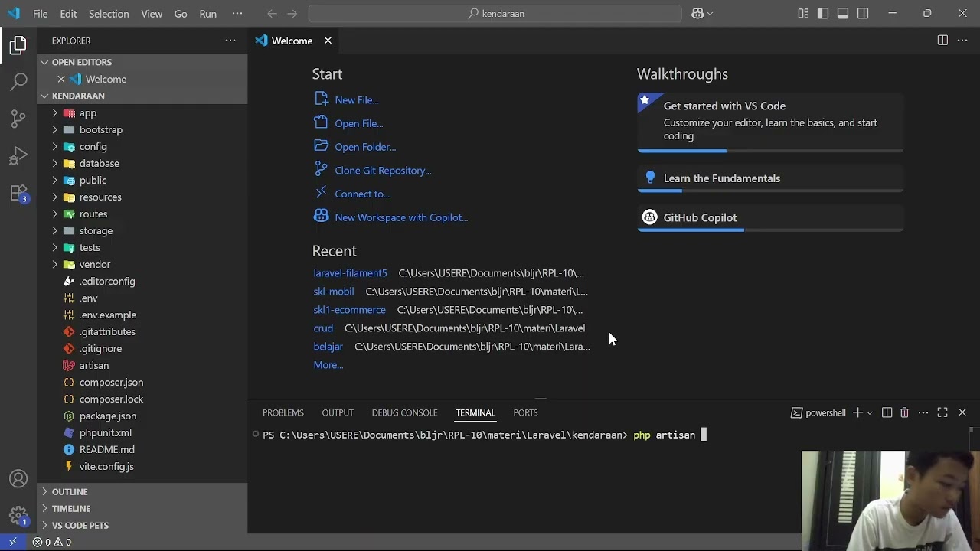The image size is (980, 551).
Task: Customize layout icon in title bar
Action: (x=803, y=13)
